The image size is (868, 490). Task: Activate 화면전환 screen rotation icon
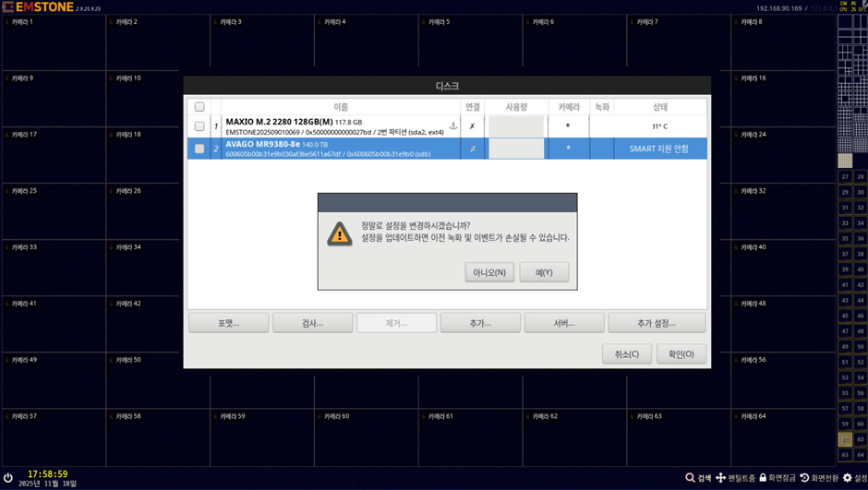[x=804, y=478]
